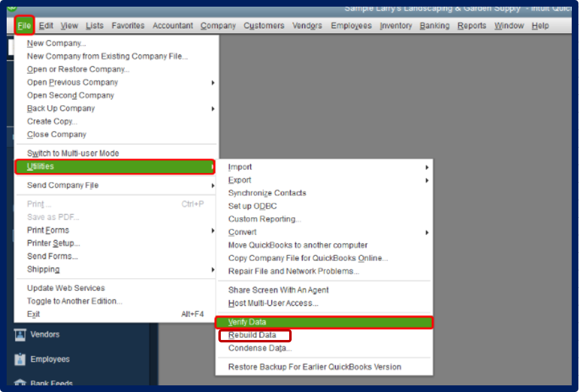Open Vendors from left sidebar label
The height and width of the screenshot is (392, 579).
click(x=45, y=335)
